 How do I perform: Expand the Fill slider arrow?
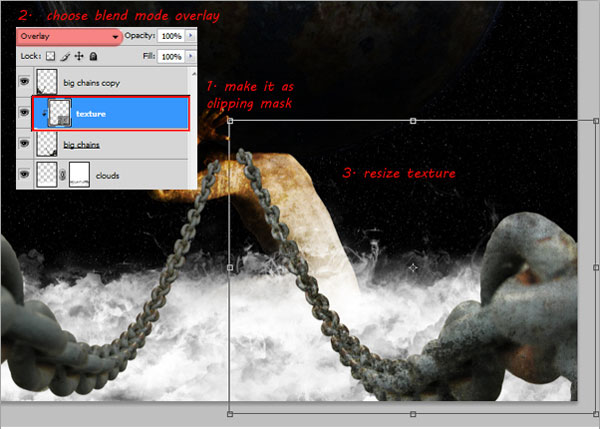[x=191, y=56]
